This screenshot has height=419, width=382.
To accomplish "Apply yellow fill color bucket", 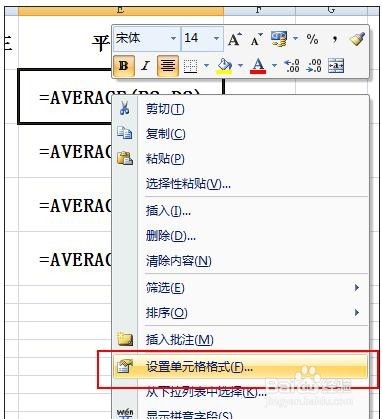I will point(225,66).
